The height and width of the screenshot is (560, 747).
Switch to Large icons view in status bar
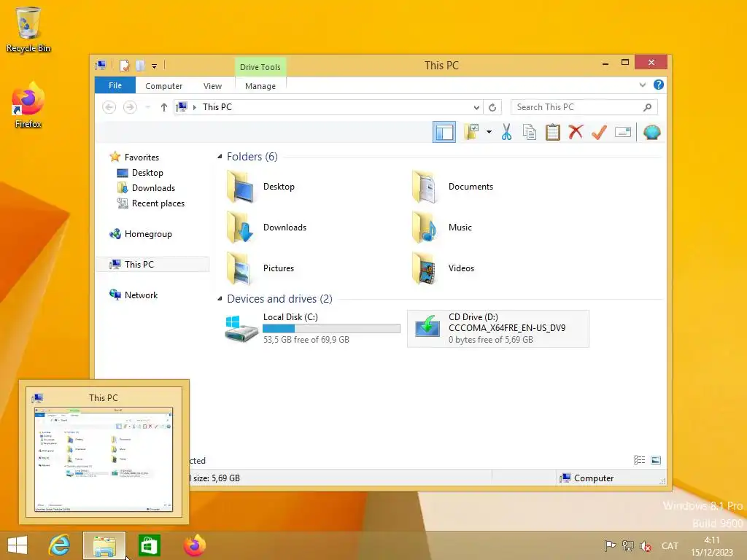656,460
